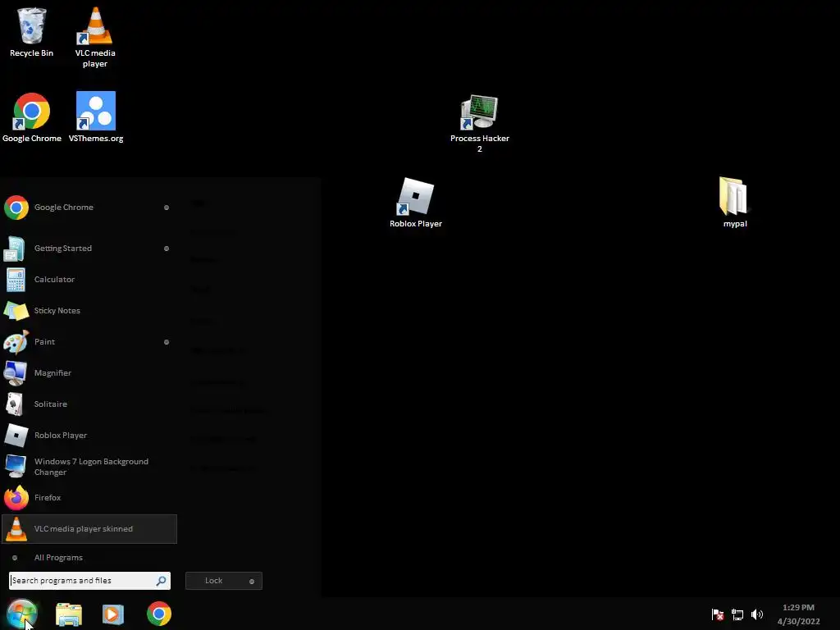Start Solitaire from Start menu
This screenshot has width=840, height=630.
[89, 404]
